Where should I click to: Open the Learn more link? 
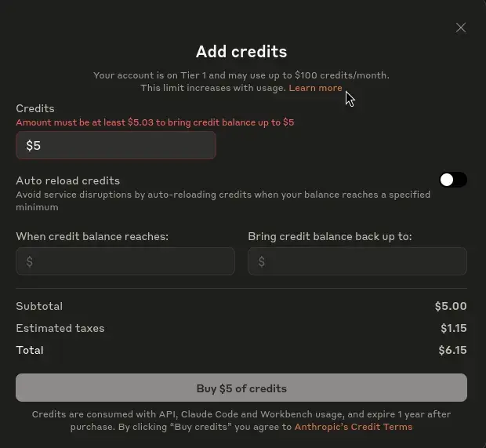pos(315,88)
